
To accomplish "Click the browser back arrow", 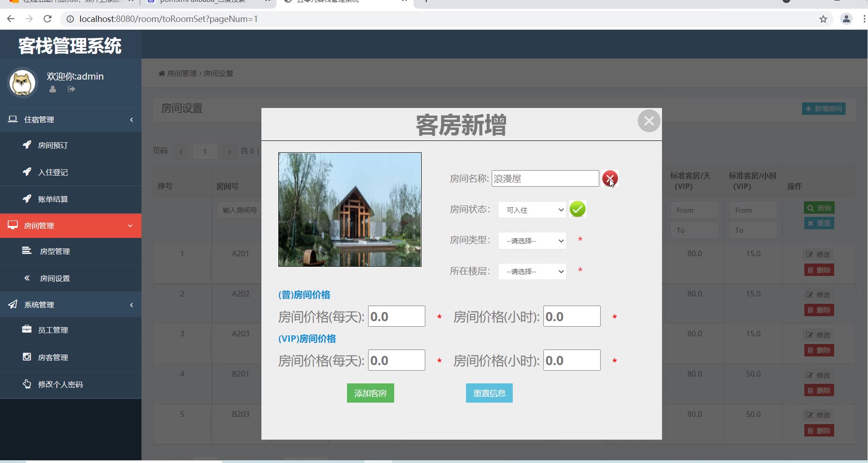I will (x=11, y=19).
